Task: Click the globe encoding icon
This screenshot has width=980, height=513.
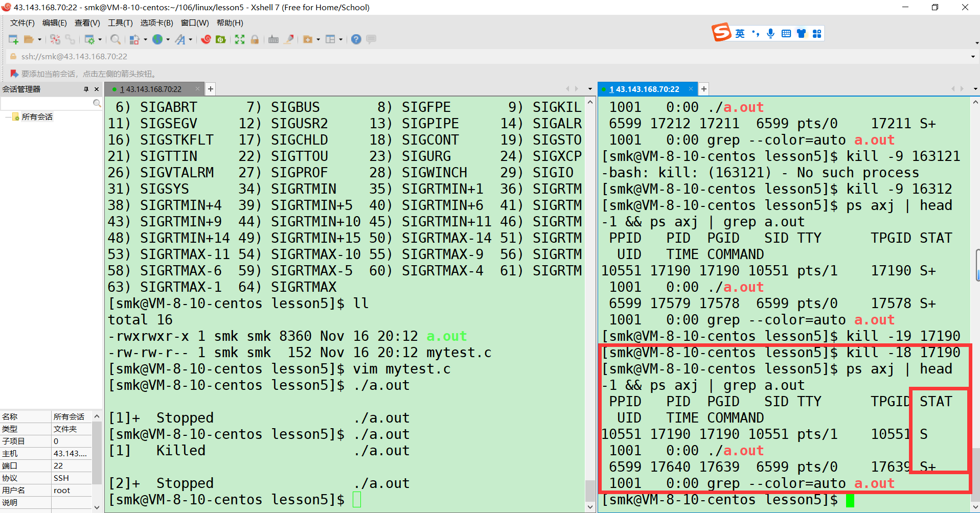Action: click(157, 39)
